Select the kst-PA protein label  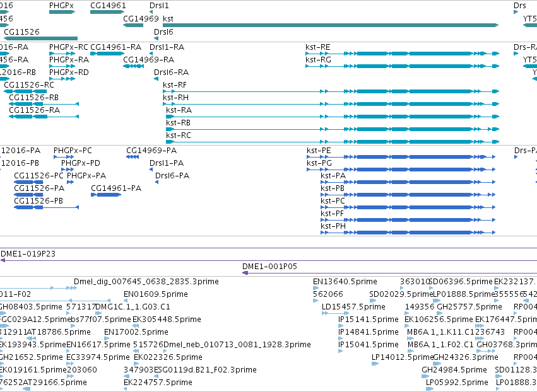pyautogui.click(x=333, y=176)
